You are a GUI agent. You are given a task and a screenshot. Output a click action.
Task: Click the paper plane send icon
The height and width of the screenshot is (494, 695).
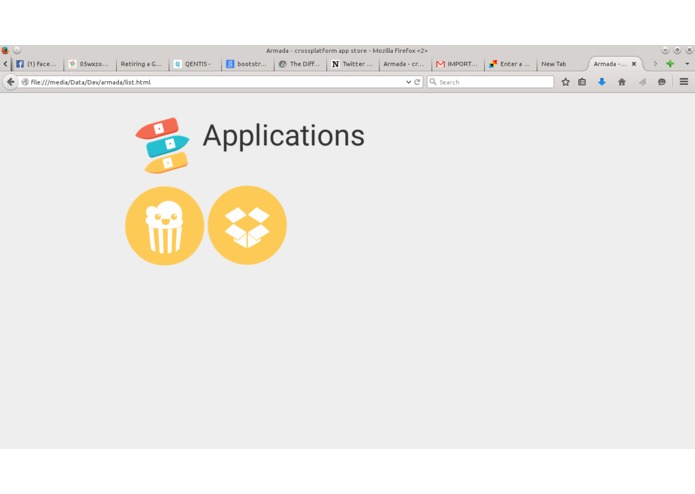[642, 82]
